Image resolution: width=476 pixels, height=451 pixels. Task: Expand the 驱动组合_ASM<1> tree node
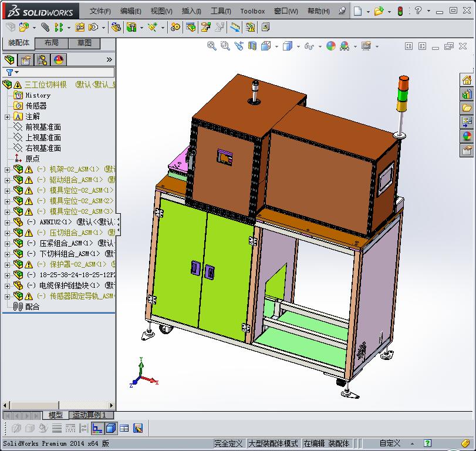7,180
